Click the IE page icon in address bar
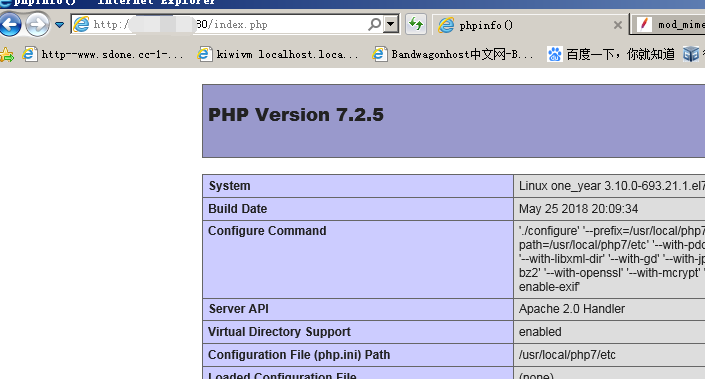This screenshot has width=705, height=379. click(81, 24)
